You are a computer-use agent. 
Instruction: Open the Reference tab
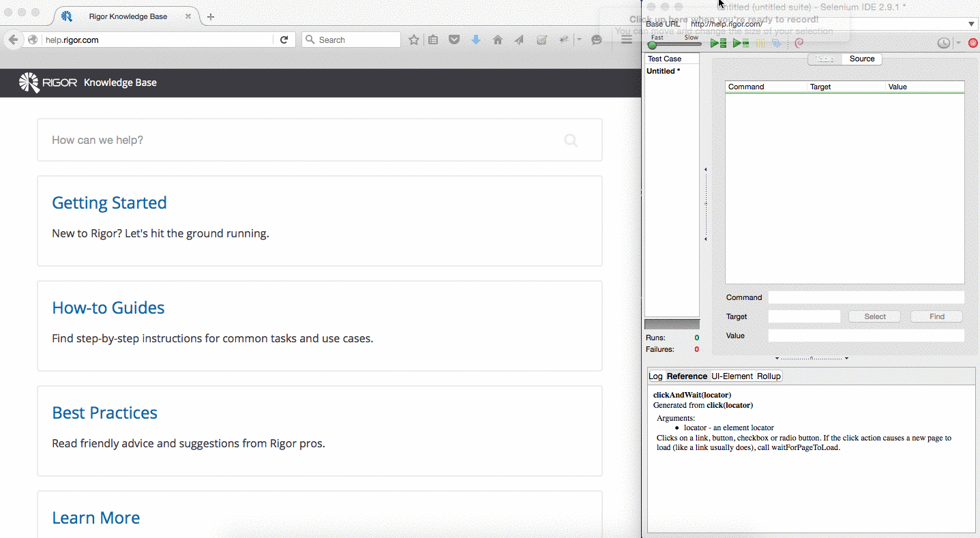[x=687, y=376]
